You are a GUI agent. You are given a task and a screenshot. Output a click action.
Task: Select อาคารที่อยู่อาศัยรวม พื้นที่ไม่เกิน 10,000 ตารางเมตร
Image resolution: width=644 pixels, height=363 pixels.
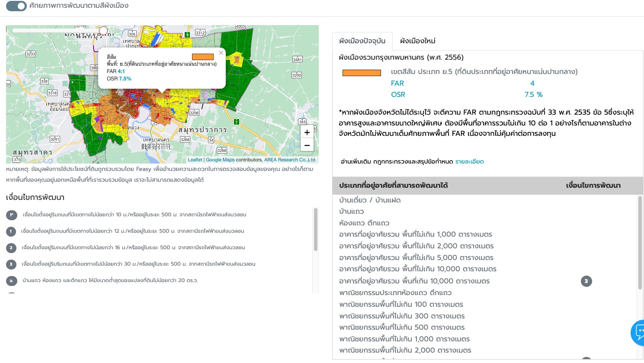tap(484, 269)
